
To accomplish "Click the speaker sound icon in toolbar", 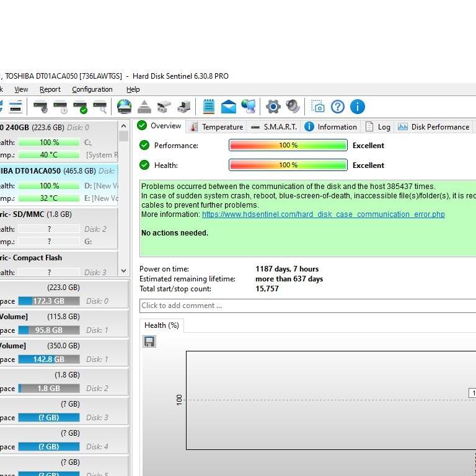I will (293, 107).
